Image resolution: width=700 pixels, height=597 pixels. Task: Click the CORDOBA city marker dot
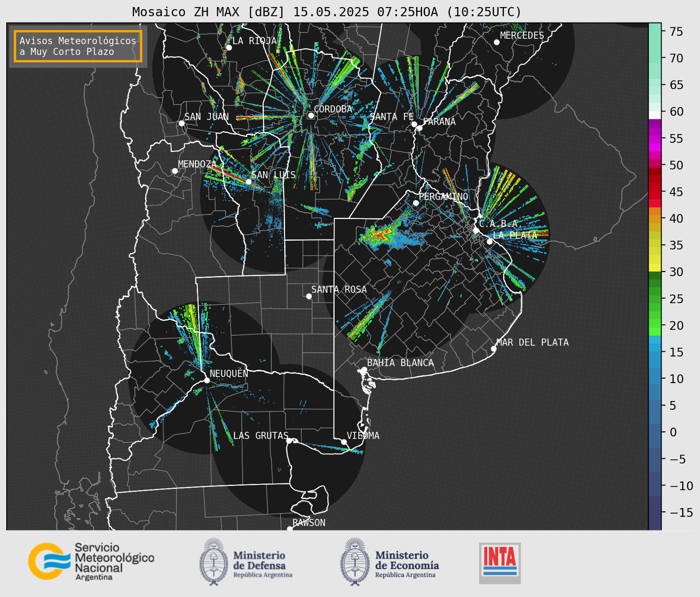tap(311, 115)
